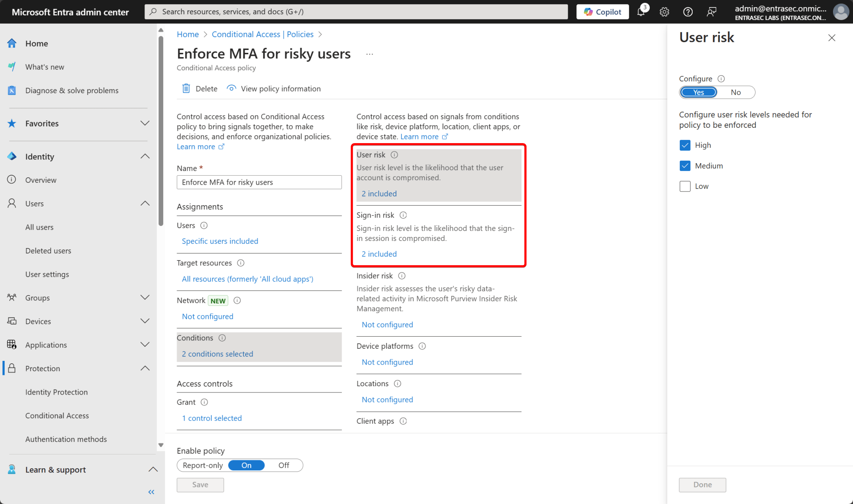Open Conditional Access in sidebar
The width and height of the screenshot is (853, 504).
pos(57,415)
